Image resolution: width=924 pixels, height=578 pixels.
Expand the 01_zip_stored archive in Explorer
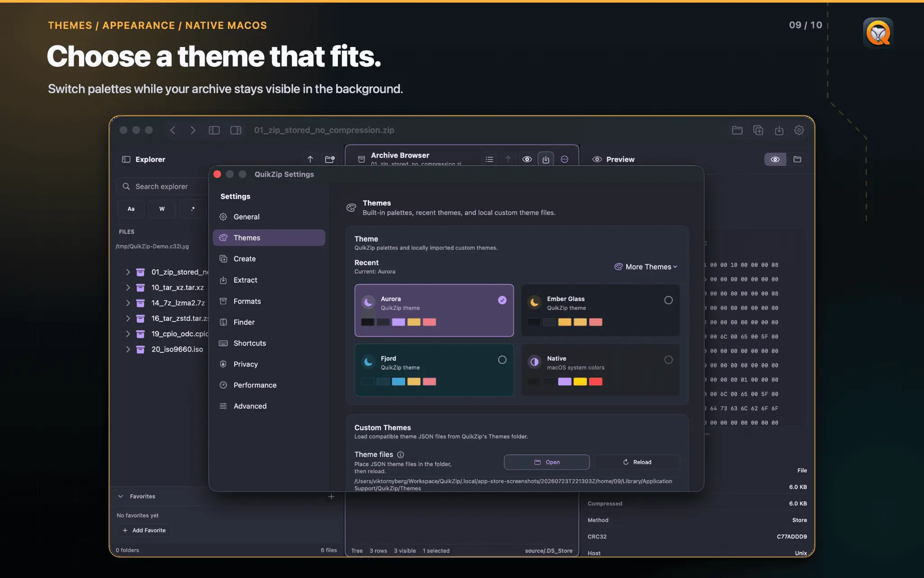(x=128, y=272)
